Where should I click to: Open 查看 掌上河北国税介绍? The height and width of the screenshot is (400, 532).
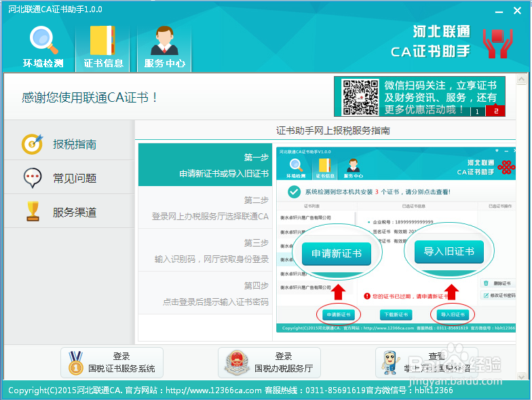[426, 363]
